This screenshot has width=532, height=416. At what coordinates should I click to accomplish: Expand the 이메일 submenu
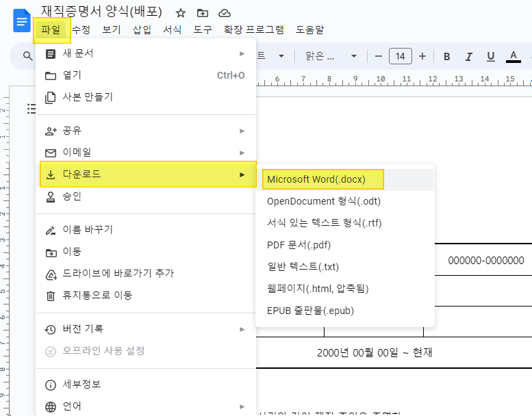tap(146, 153)
